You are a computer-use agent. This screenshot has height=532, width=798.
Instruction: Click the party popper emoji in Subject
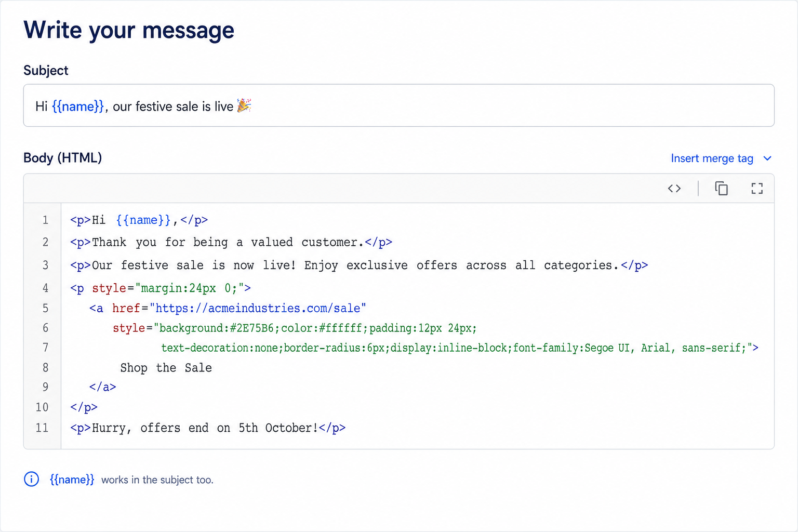(x=244, y=105)
